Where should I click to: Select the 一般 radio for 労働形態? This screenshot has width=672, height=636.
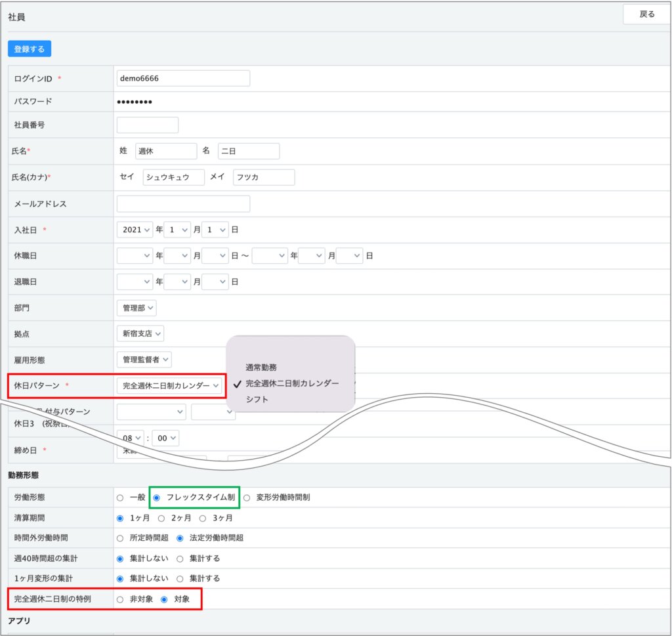point(120,498)
